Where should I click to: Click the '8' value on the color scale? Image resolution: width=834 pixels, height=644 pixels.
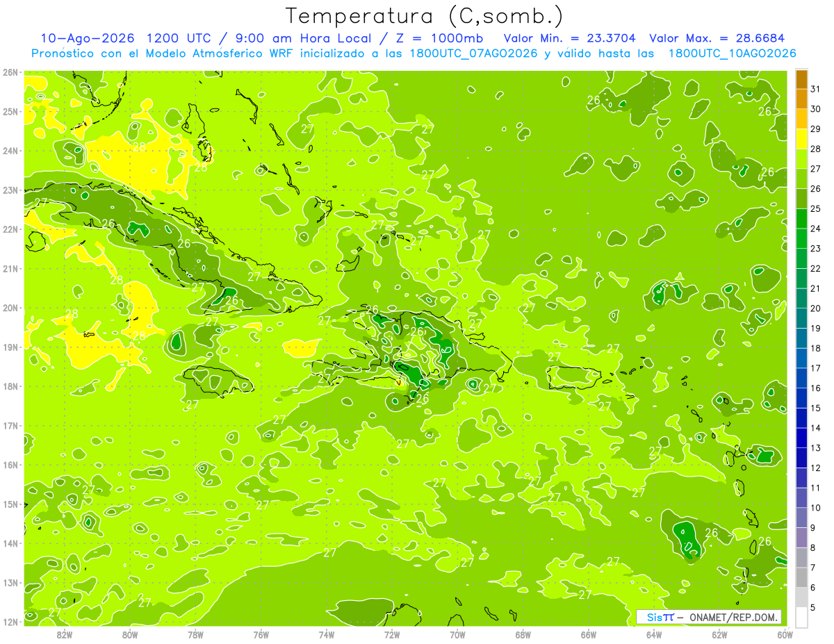tap(814, 548)
